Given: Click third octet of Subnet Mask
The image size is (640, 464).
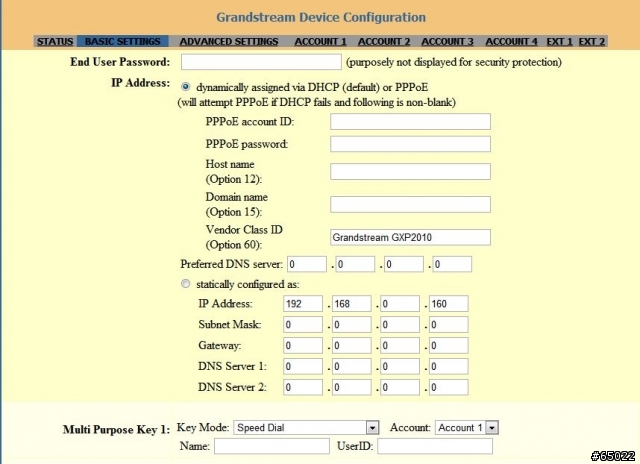Looking at the screenshot, I should coord(400,325).
